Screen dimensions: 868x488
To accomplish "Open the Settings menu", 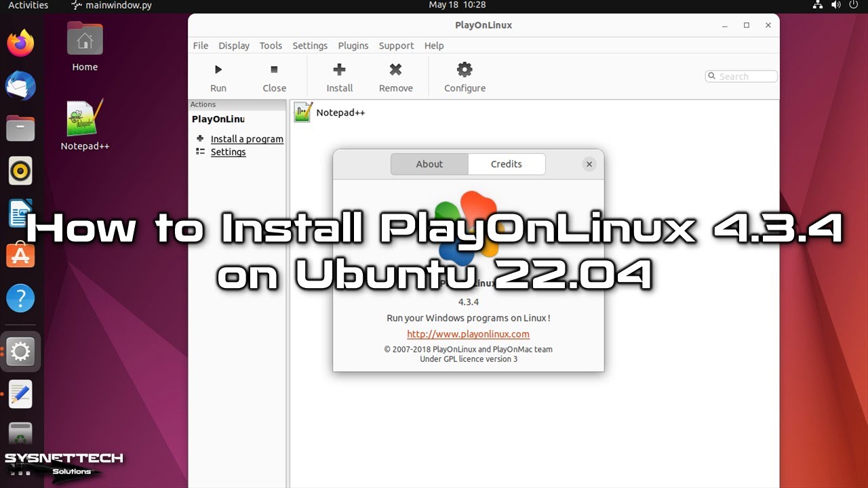I will 310,45.
